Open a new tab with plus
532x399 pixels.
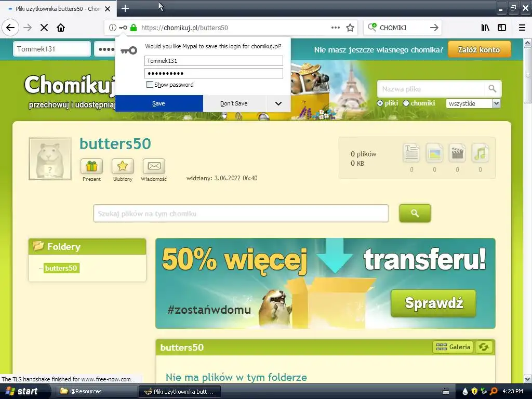coord(125,8)
